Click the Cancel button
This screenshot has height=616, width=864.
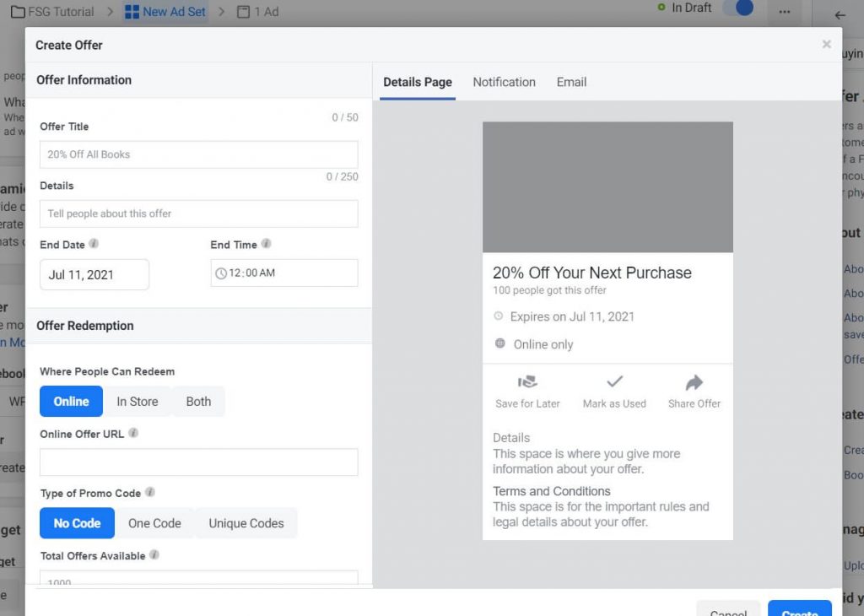pos(727,613)
